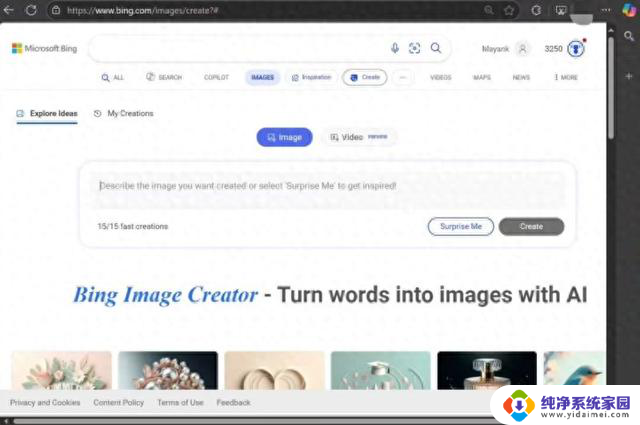The image size is (640, 425).
Task: Open Terms of Use link
Action: click(x=180, y=403)
